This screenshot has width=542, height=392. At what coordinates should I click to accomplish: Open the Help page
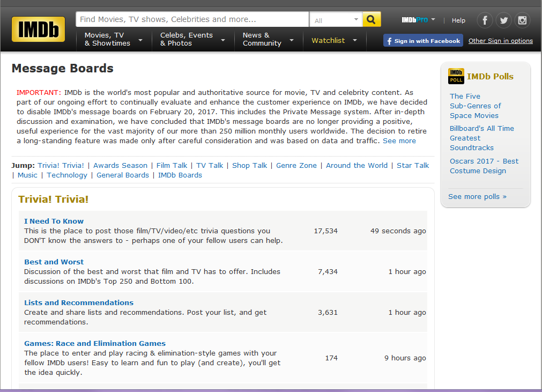(x=458, y=20)
